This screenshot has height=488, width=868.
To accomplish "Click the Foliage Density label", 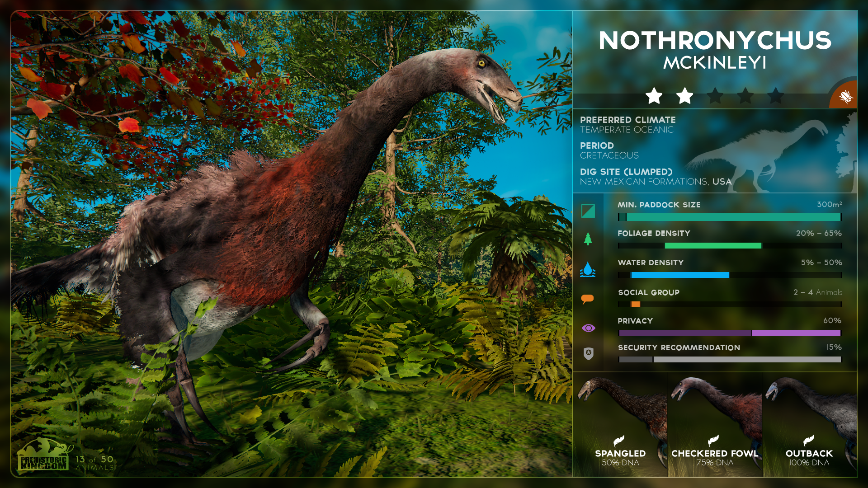I will click(x=654, y=233).
